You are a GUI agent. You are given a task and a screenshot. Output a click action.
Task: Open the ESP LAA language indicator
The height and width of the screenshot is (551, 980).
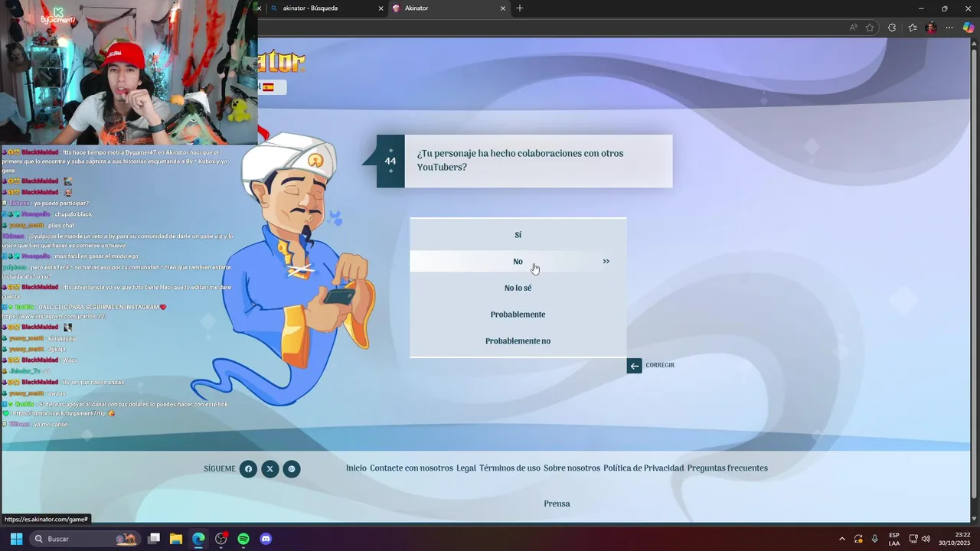(x=894, y=539)
